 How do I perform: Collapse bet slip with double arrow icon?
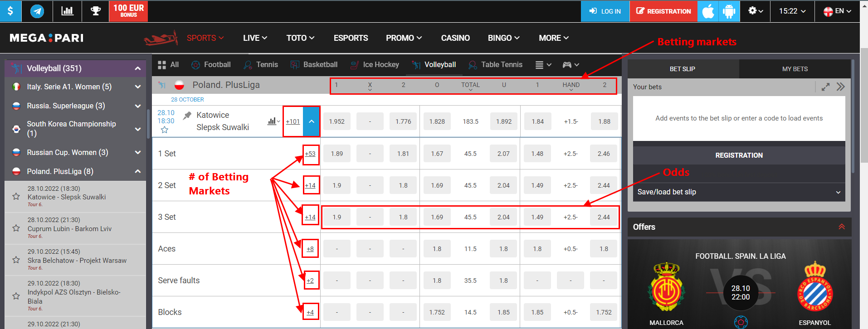(x=840, y=87)
